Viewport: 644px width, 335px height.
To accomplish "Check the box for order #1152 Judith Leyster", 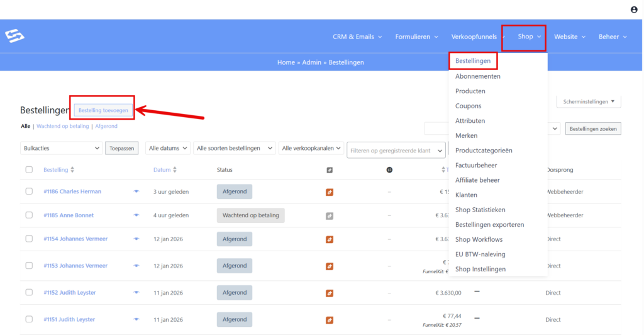I will click(x=29, y=293).
